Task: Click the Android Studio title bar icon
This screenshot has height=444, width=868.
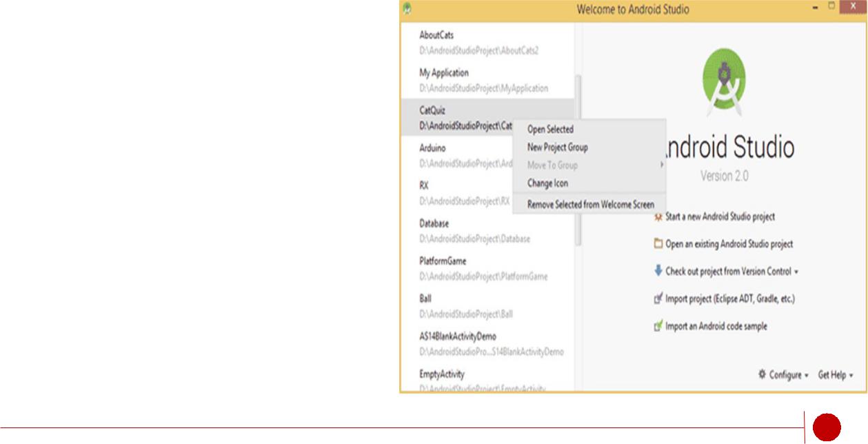Action: pyautogui.click(x=407, y=9)
